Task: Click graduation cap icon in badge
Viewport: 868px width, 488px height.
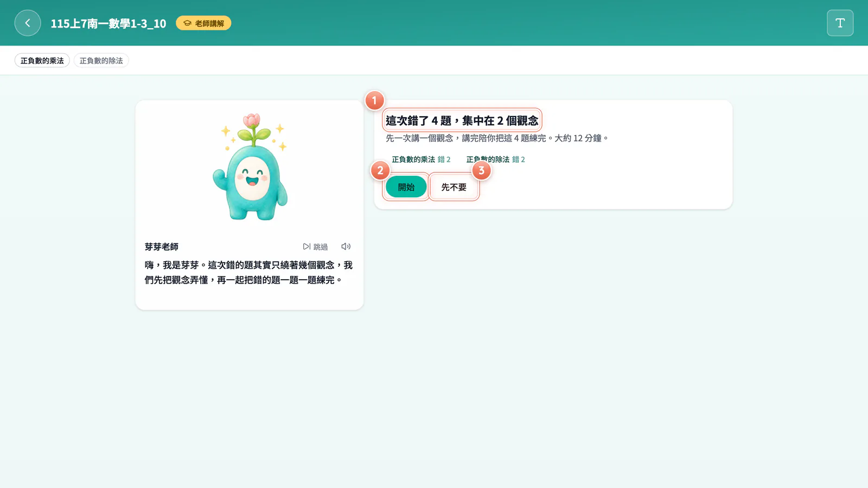Action: (187, 23)
